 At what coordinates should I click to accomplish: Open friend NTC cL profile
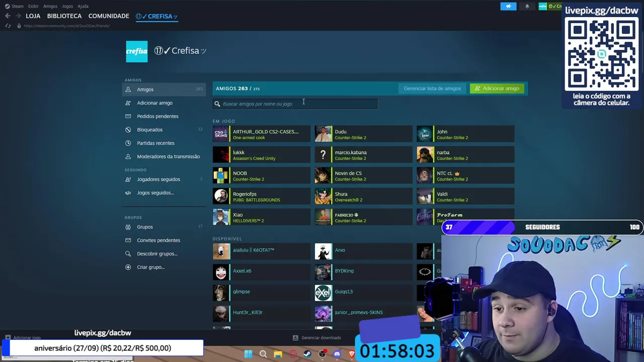tap(465, 175)
